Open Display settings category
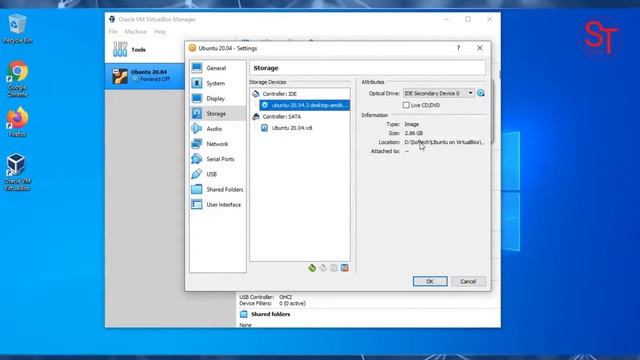The image size is (640, 360). click(x=218, y=98)
